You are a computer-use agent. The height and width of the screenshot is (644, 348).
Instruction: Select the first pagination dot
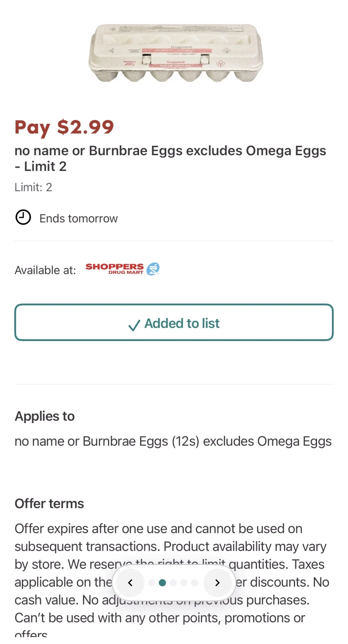coord(152,582)
